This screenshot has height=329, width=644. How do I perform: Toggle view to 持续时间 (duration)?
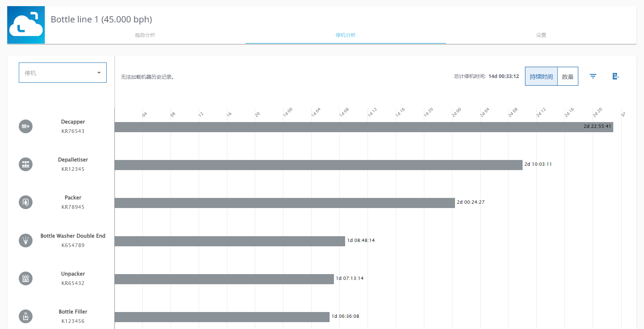tap(541, 77)
